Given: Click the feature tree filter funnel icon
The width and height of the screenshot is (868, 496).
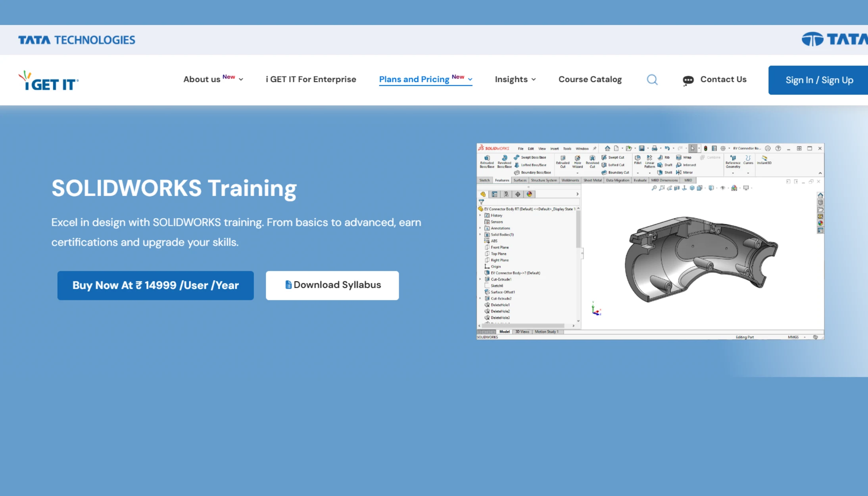Looking at the screenshot, I should [481, 202].
